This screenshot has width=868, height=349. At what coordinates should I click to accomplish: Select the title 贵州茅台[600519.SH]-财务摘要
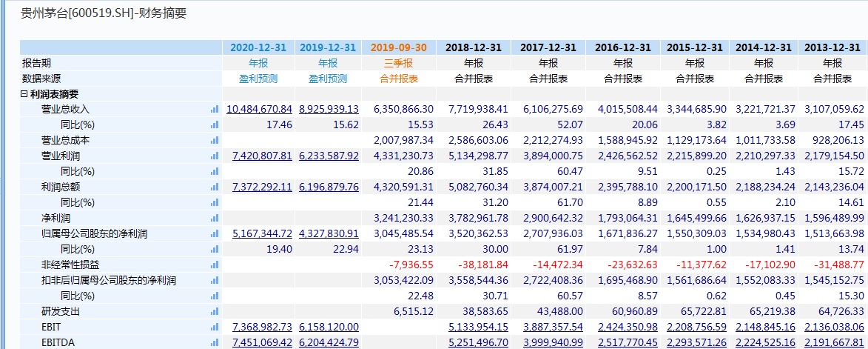coord(104,14)
